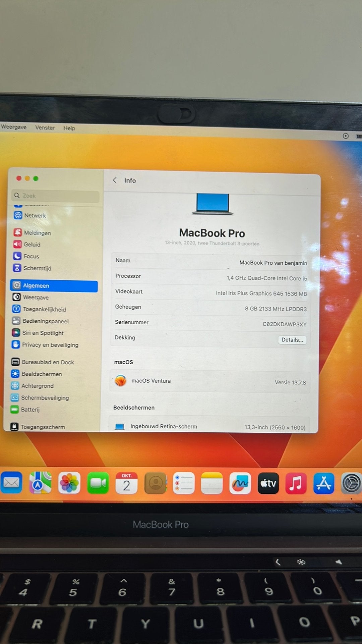Open System Settings icon in Dock
This screenshot has height=644, width=362.
point(351,483)
